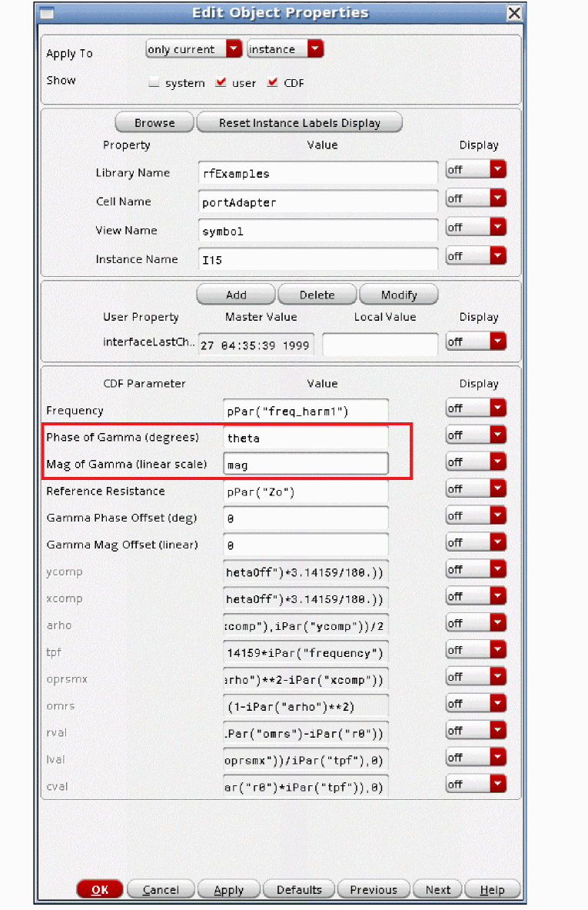Select Gamma Mag Offset value field
This screenshot has height=910, width=588.
[x=306, y=545]
